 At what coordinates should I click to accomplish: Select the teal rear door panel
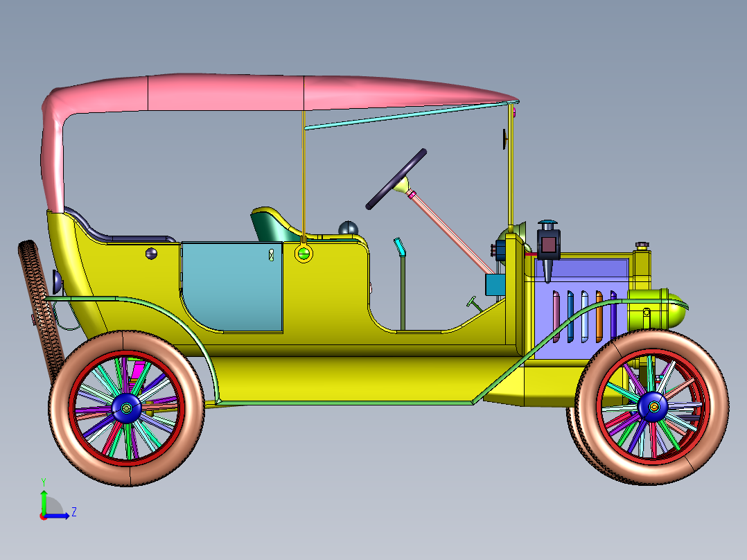(x=232, y=286)
